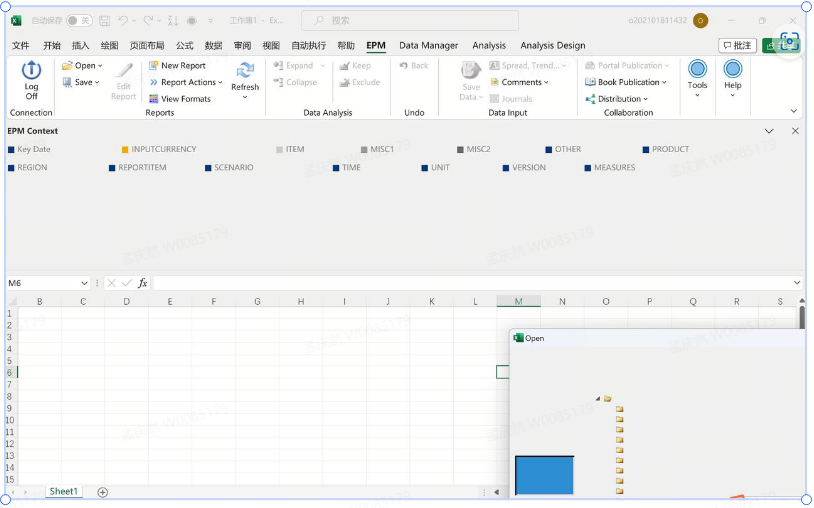Click the save disk icon in title bar

[x=105, y=21]
